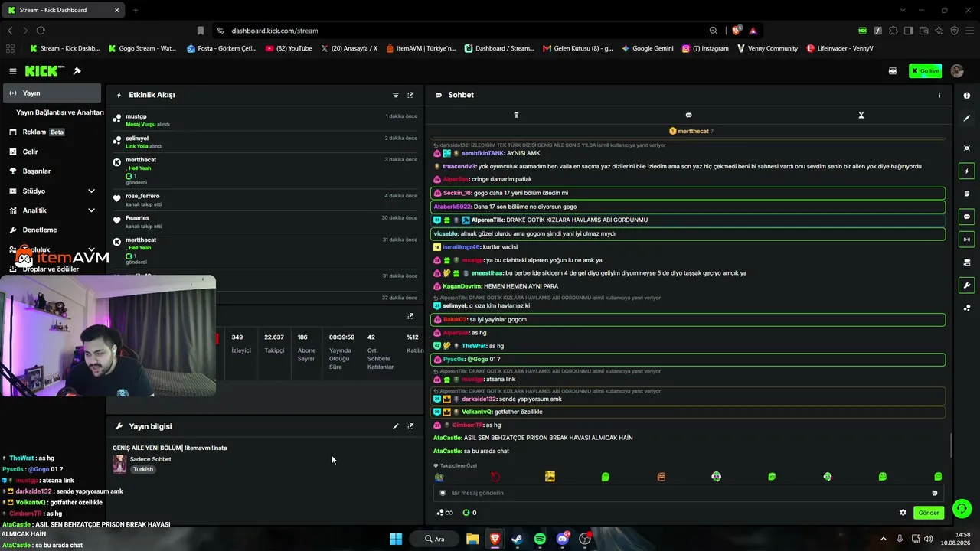Pop out the stream statistics panel
The height and width of the screenshot is (551, 980).
(x=410, y=316)
